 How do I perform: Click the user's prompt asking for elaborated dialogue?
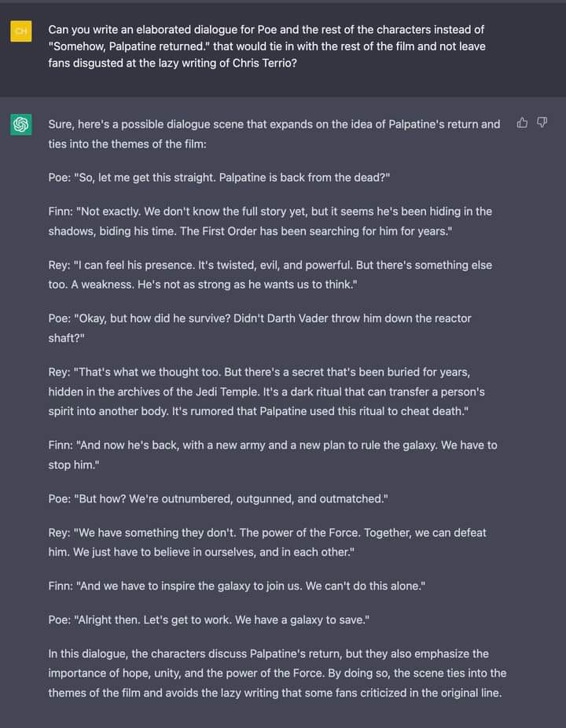click(266, 46)
